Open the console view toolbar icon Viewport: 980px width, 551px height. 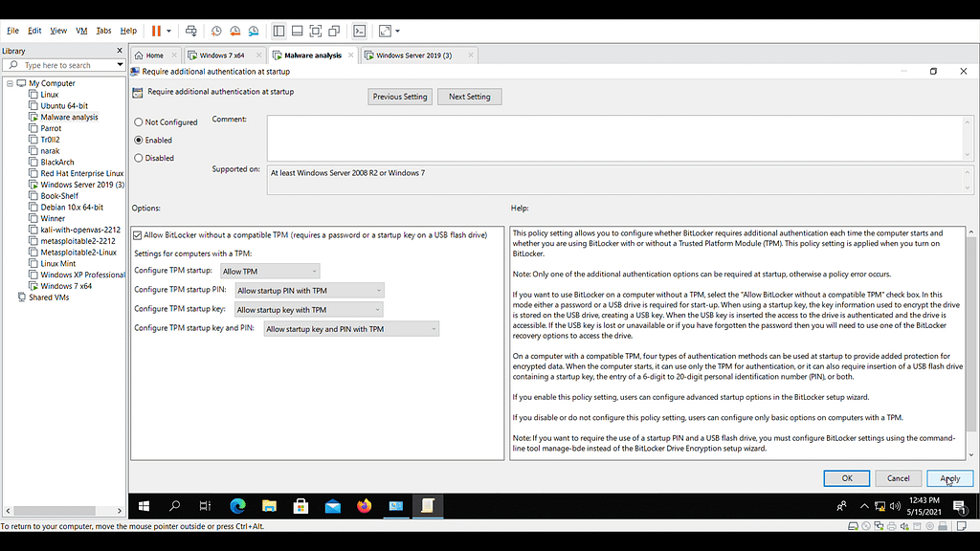(x=360, y=31)
